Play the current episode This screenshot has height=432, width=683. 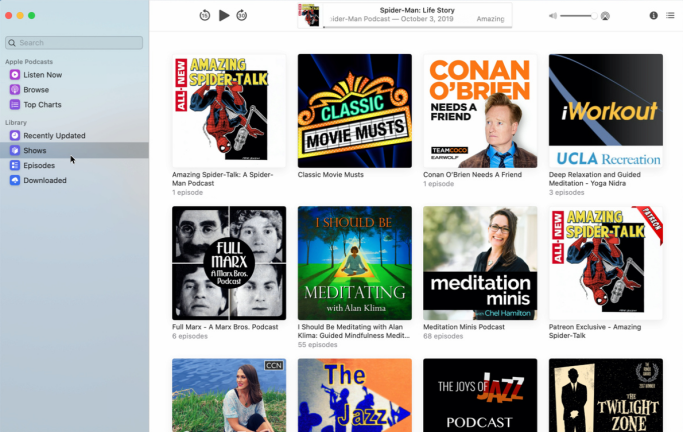coord(223,16)
